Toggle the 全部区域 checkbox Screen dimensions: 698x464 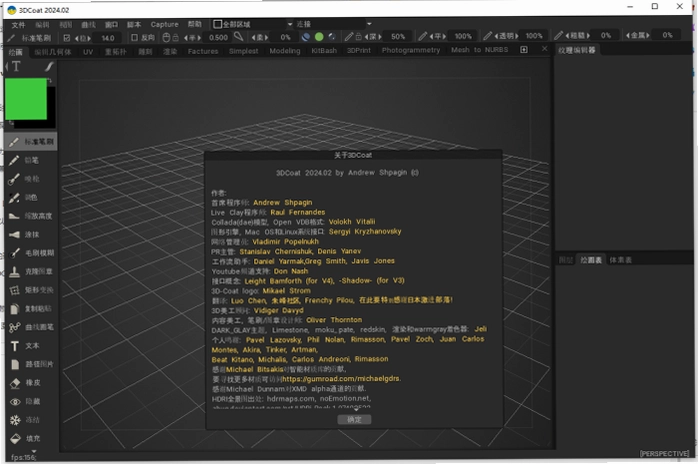[x=218, y=24]
